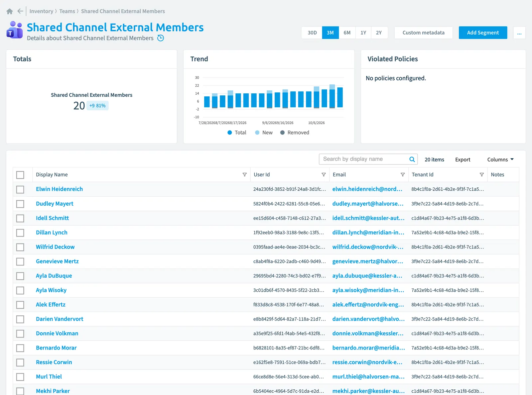Click the Add Segment button

coord(483,33)
